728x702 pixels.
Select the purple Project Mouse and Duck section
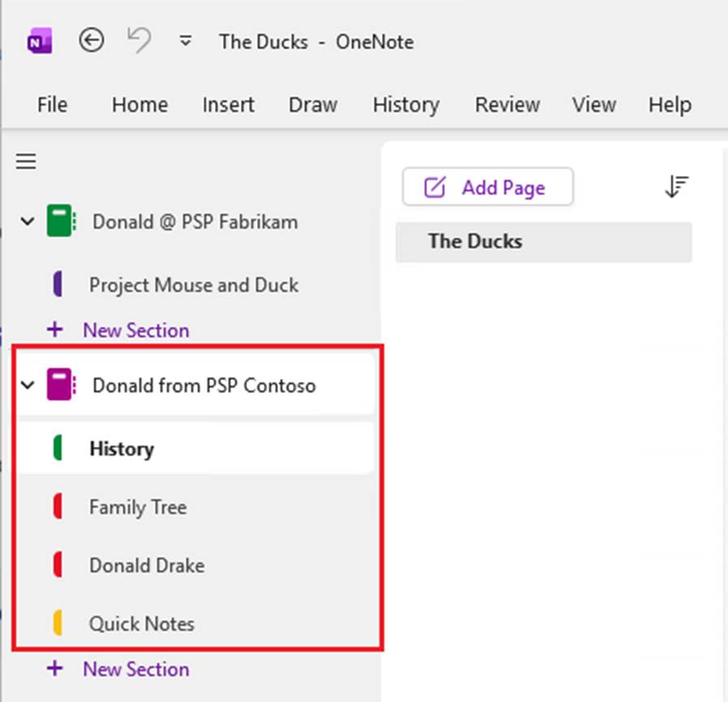[x=193, y=285]
